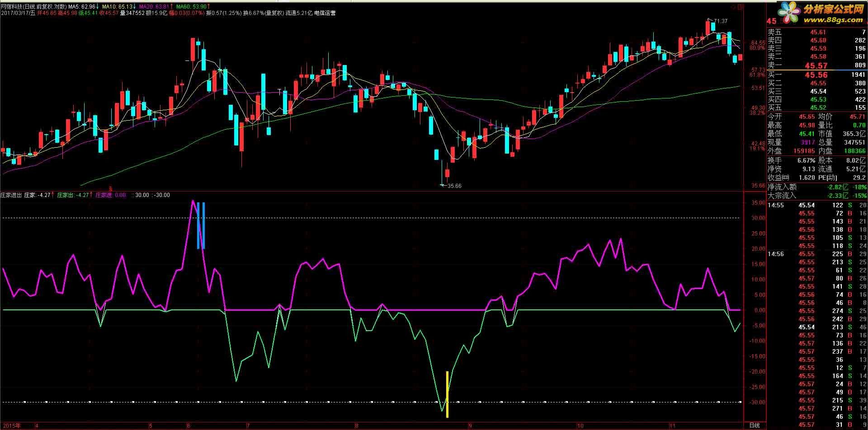This screenshot has width=868, height=430.
Task: Click the 庄家进出 indicator name
Action: tap(11, 195)
